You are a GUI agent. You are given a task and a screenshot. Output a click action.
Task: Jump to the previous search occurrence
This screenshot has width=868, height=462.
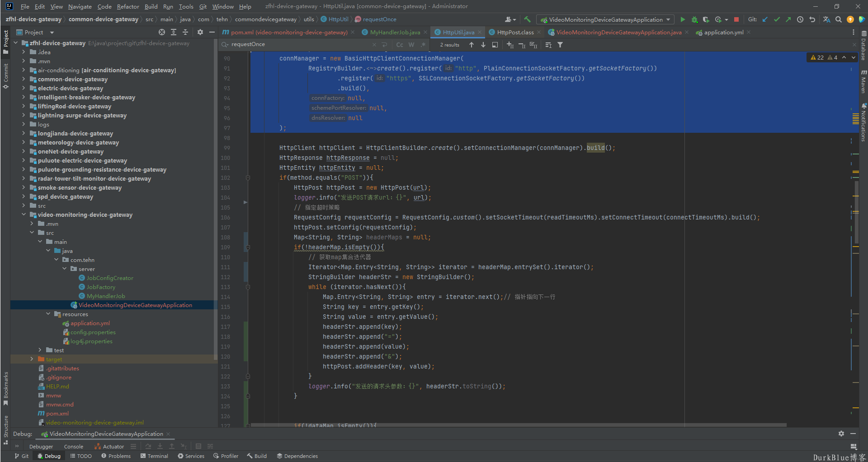[472, 45]
